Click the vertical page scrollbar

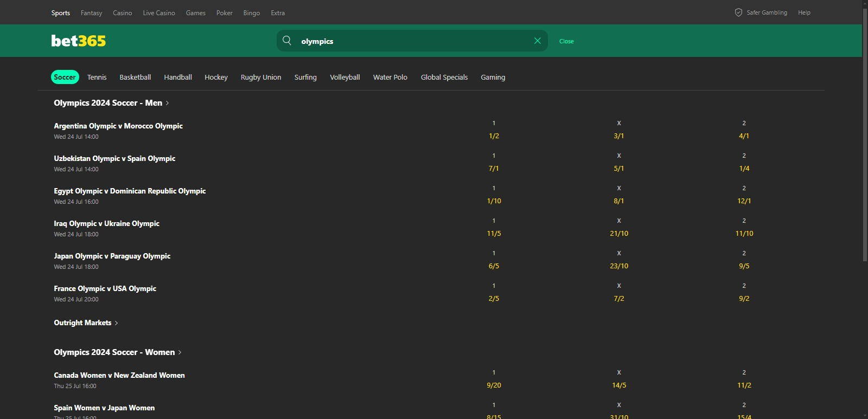tap(865, 136)
